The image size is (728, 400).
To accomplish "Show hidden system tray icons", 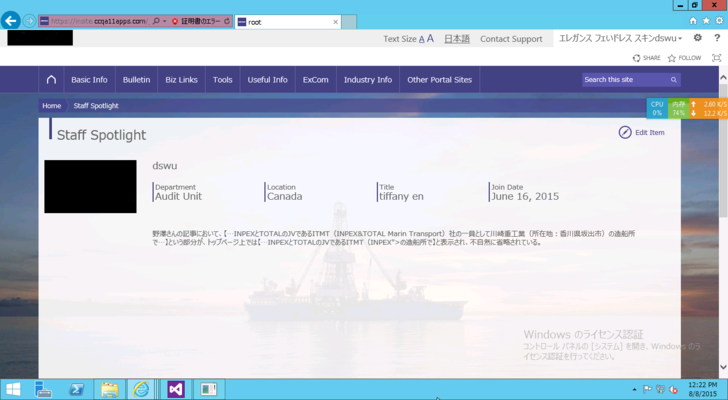I will pyautogui.click(x=634, y=390).
